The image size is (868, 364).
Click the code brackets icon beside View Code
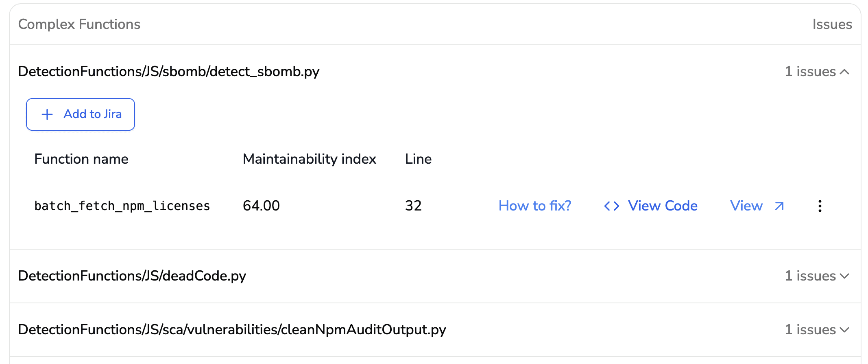(x=612, y=206)
